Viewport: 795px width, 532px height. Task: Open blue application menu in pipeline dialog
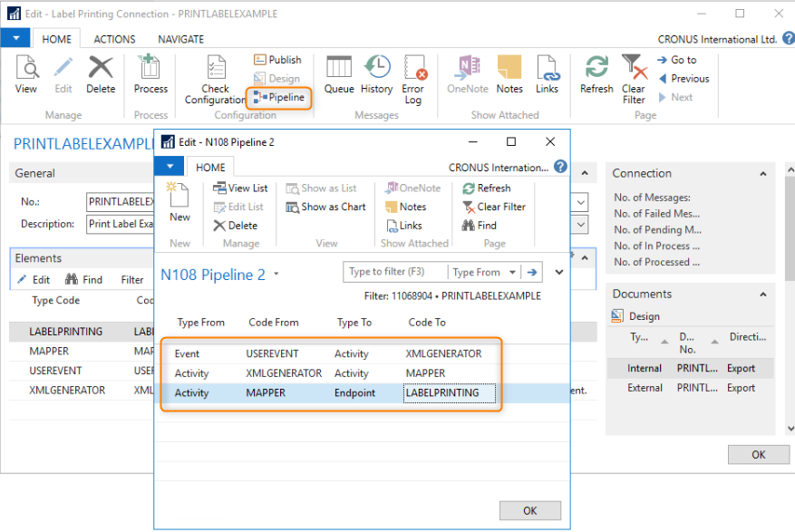pyautogui.click(x=170, y=166)
